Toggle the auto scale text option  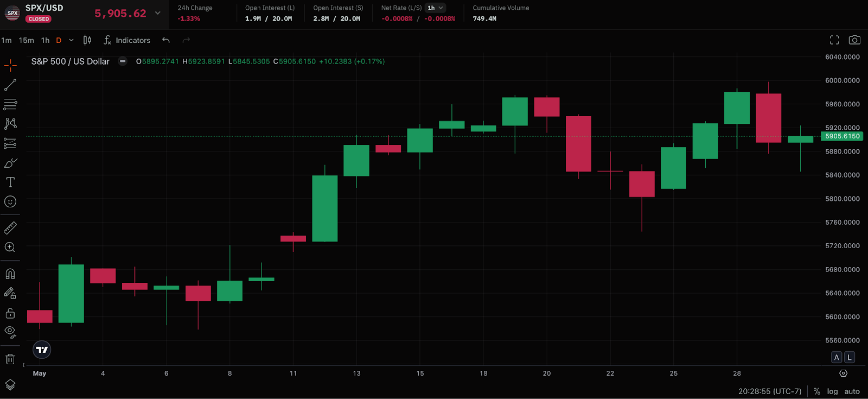(852, 391)
